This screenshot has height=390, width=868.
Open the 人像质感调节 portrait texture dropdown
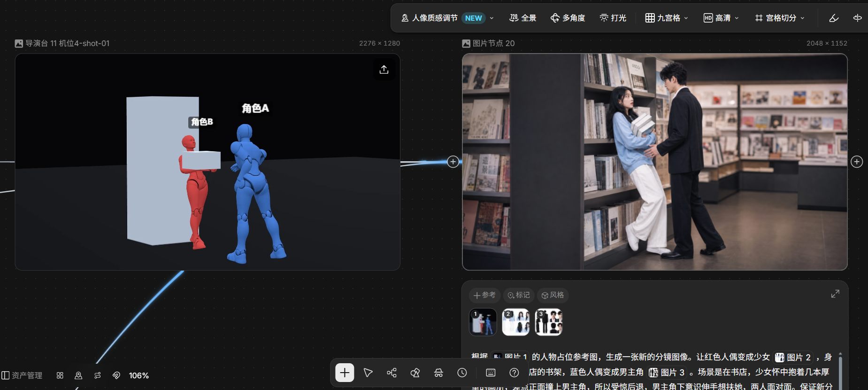[447, 18]
